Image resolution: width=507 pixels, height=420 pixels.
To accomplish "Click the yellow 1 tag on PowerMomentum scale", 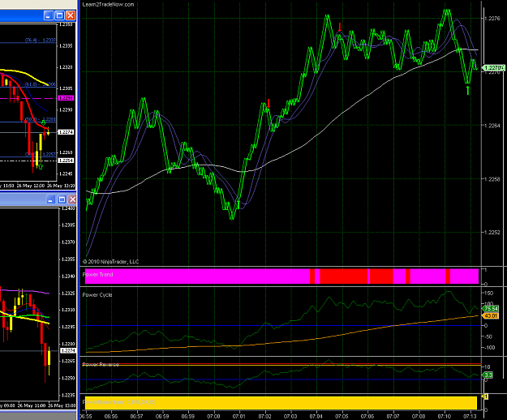I will pos(485,396).
